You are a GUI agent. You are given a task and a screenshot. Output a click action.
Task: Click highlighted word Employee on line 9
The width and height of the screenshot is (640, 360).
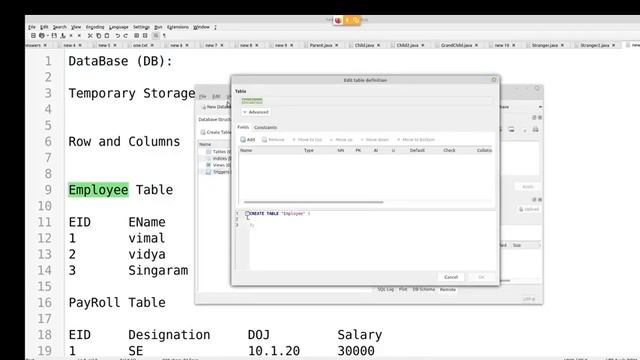(x=98, y=190)
